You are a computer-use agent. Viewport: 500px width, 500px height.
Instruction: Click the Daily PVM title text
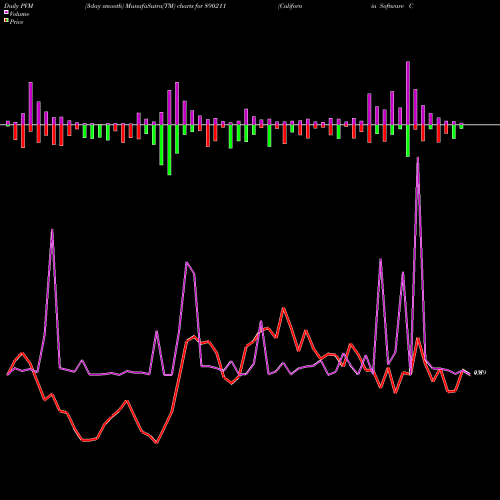pyautogui.click(x=19, y=6)
